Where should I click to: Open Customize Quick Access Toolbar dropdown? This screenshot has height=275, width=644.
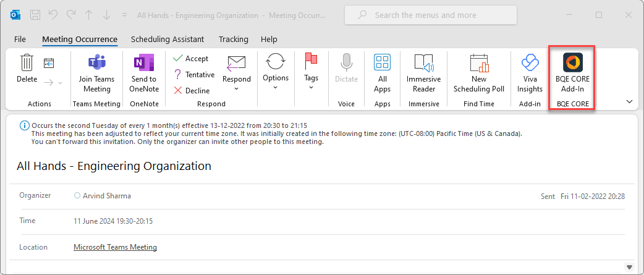(124, 15)
